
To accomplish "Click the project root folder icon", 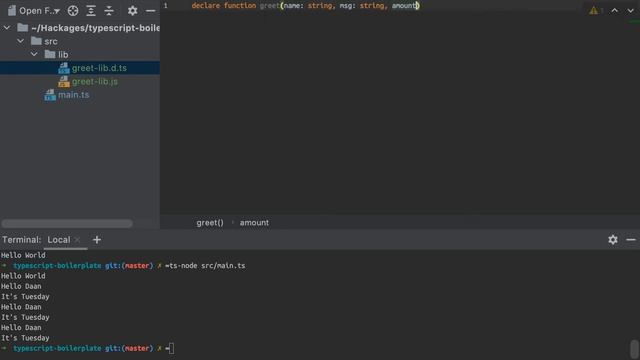I will coord(23,28).
